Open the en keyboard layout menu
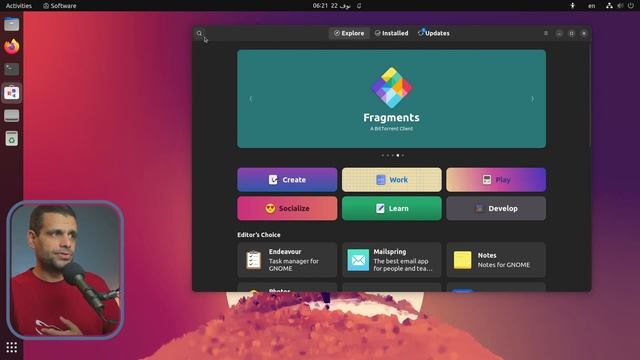 591,6
